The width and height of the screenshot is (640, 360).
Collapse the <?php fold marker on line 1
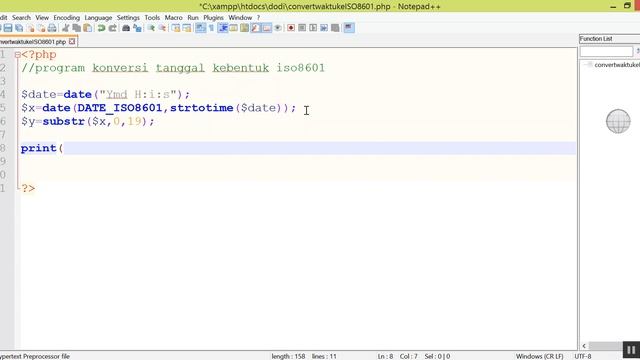click(17, 55)
